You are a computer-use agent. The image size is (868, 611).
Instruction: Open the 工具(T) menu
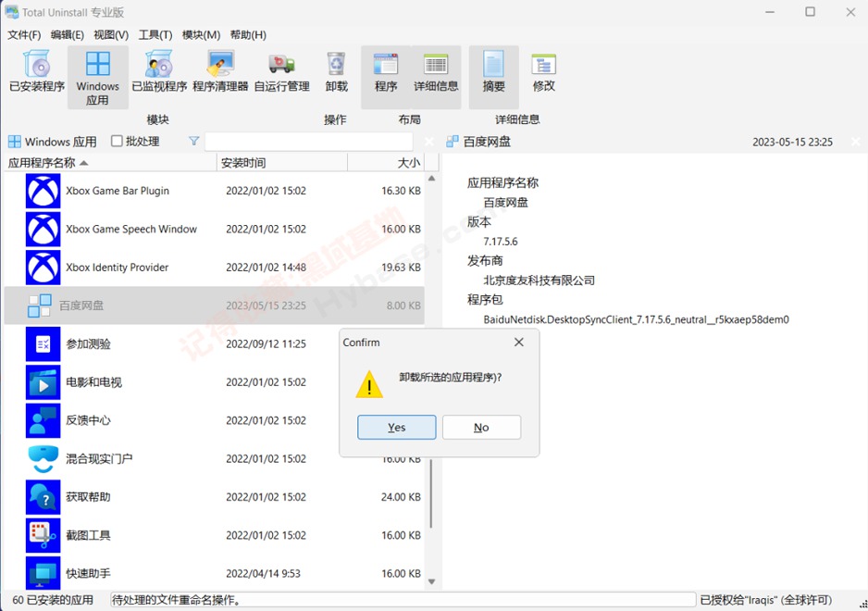pyautogui.click(x=155, y=35)
